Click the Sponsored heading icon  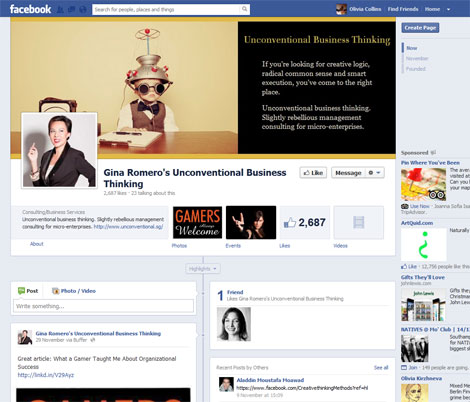point(433,153)
